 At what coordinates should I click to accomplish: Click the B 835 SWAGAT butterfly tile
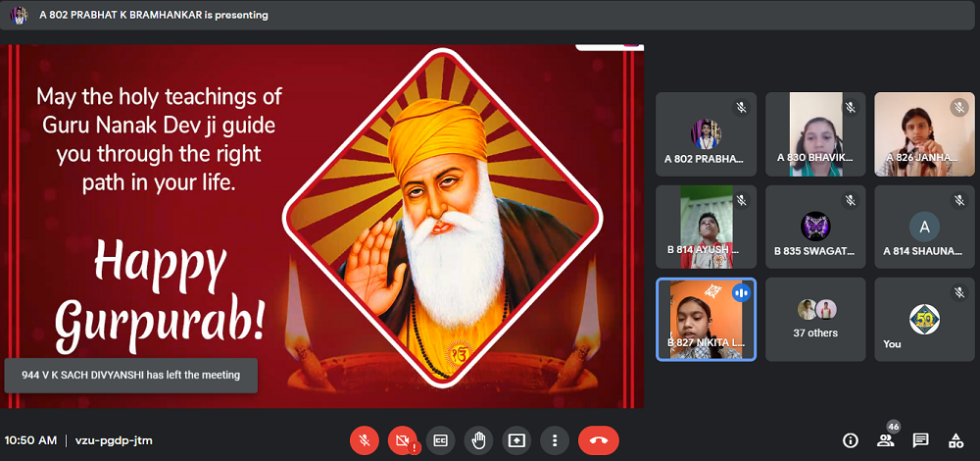815,227
